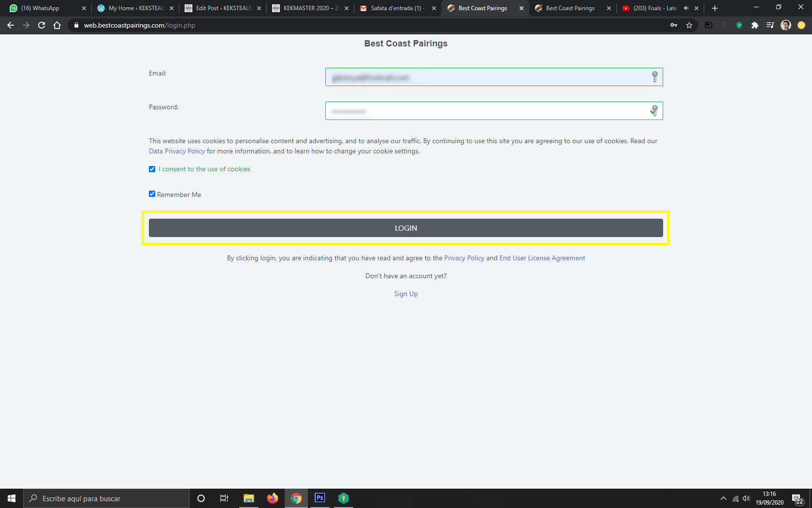Launch Firefox from the taskbar
Screen dimensions: 812x508
(273, 498)
